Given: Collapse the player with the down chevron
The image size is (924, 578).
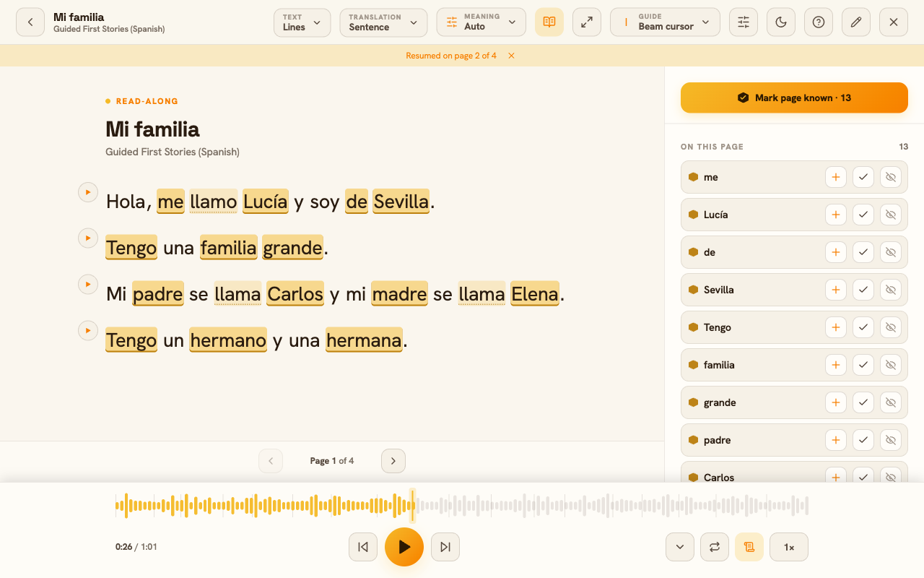Looking at the screenshot, I should [680, 547].
